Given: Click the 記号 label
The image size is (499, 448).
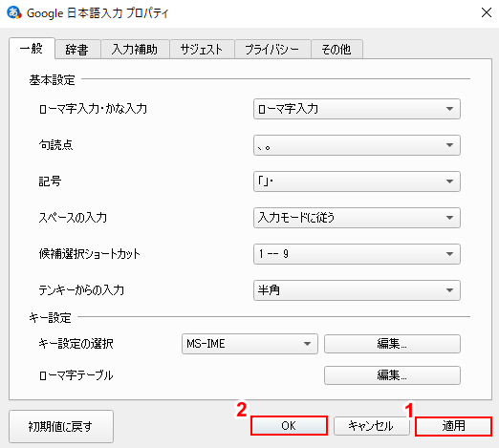Looking at the screenshot, I should pyautogui.click(x=50, y=181).
